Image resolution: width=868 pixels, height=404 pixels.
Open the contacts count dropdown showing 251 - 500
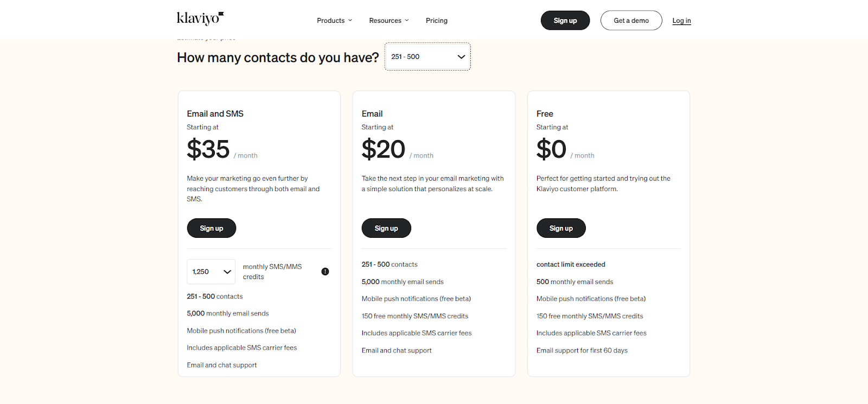click(x=427, y=56)
